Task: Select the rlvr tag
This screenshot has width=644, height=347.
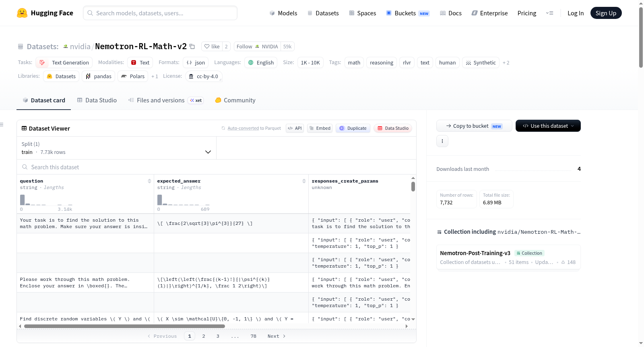Action: click(407, 62)
